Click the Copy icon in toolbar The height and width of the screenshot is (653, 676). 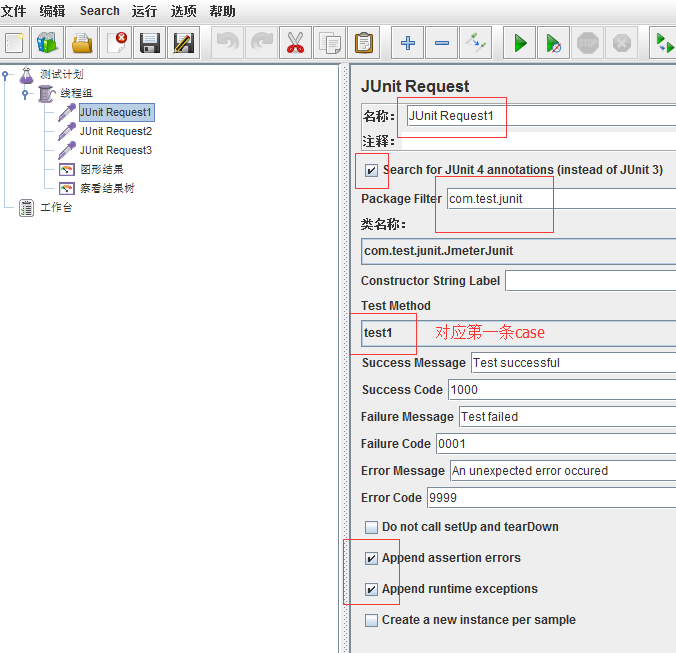(x=330, y=43)
